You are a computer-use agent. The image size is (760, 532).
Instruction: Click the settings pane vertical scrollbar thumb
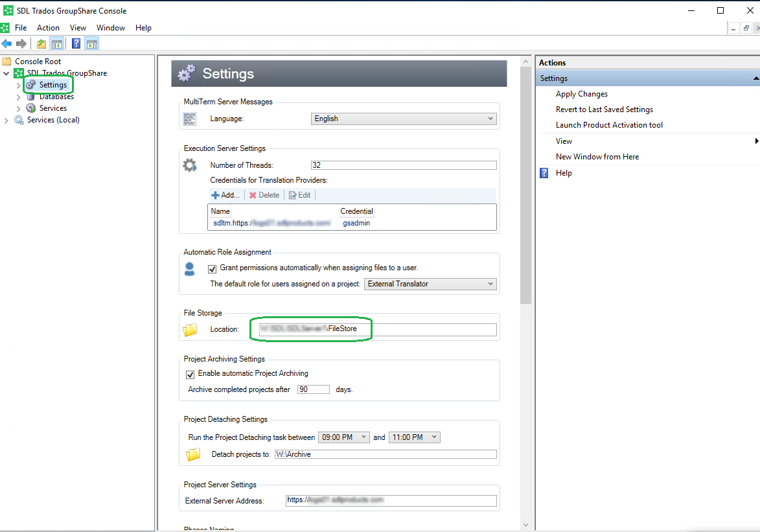tap(526, 186)
